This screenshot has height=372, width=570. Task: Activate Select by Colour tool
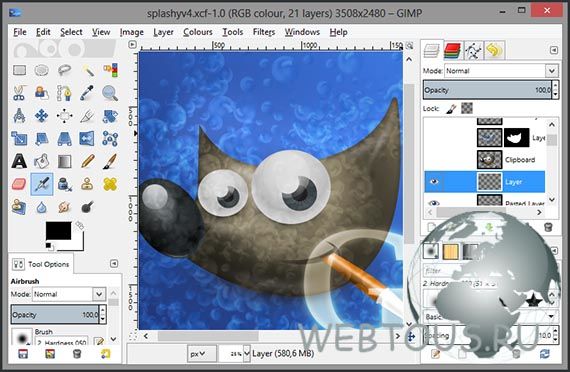point(110,70)
